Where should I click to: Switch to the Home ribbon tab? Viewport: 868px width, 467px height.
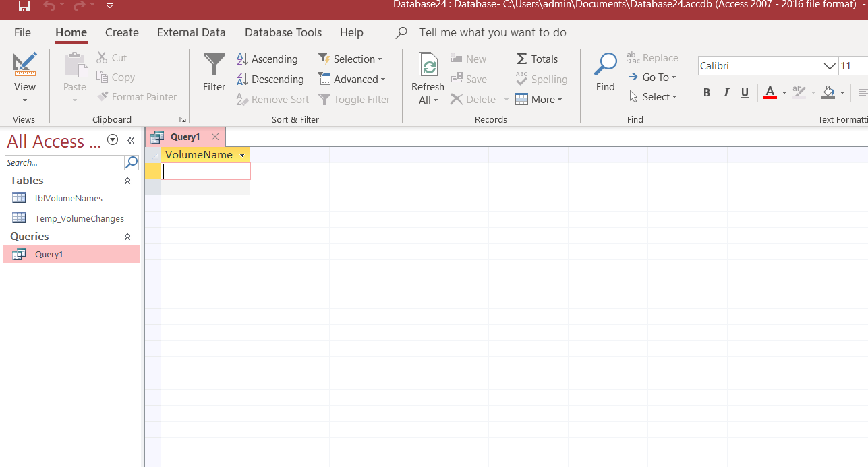point(71,32)
